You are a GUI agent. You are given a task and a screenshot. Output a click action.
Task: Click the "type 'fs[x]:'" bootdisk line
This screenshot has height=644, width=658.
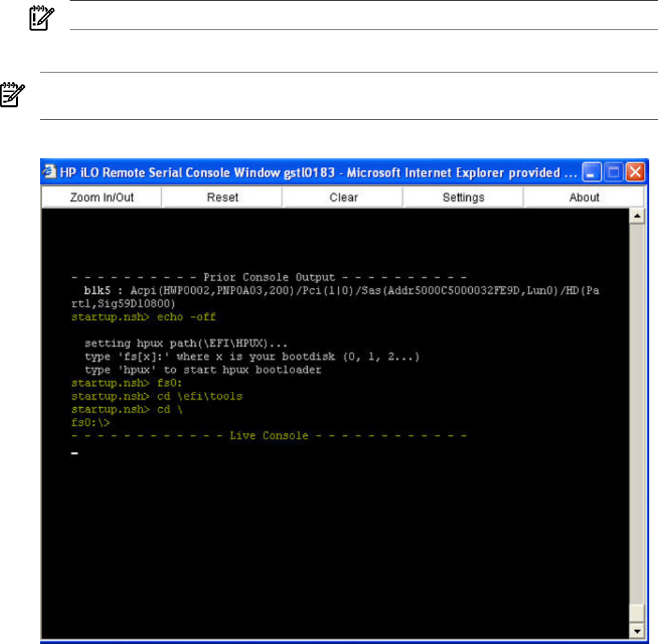(252, 356)
